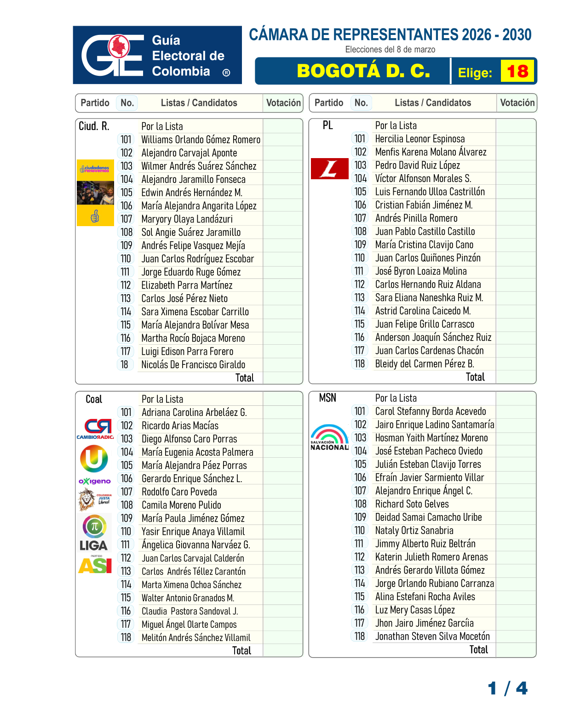Click the Partido de la U logo
Image resolution: width=563 pixels, height=728 pixels.
click(94, 459)
